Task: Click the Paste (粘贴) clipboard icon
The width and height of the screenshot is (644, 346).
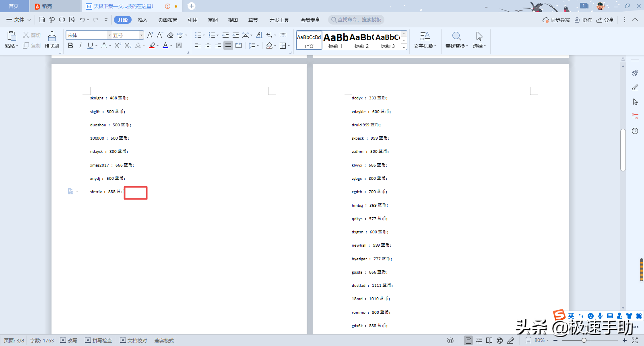Action: pos(12,36)
